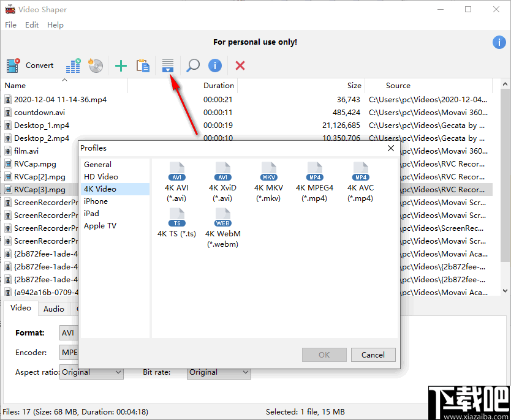Open the profiles list icon
Screen dimensions: 511x420
coord(168,66)
